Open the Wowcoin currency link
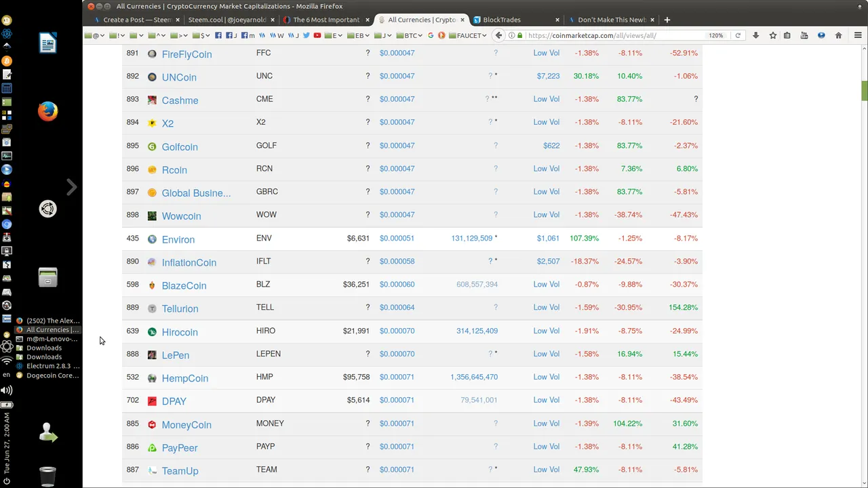 [x=181, y=216]
